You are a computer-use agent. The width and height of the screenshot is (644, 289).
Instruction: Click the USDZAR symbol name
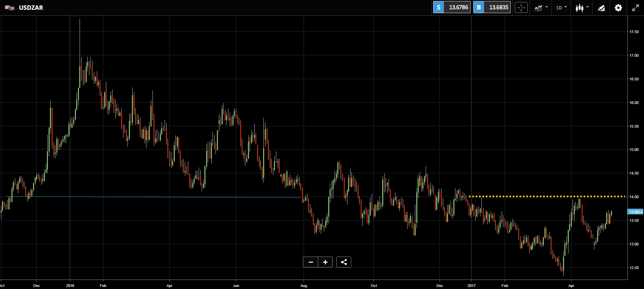(x=31, y=8)
